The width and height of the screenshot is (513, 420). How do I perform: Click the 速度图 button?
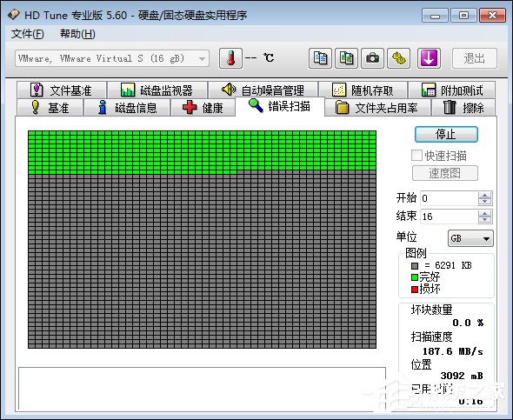[x=445, y=173]
